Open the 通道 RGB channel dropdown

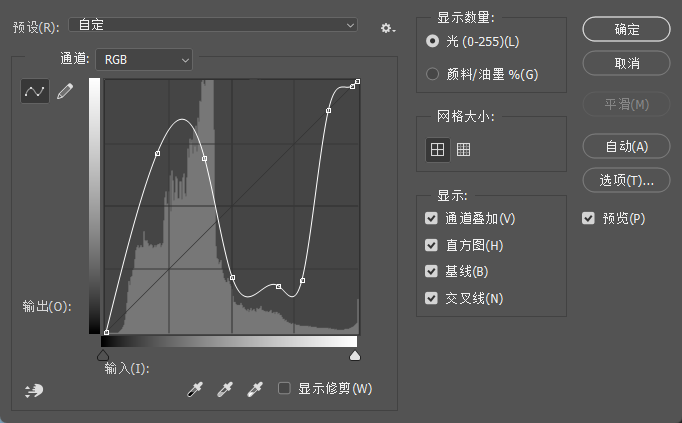144,60
